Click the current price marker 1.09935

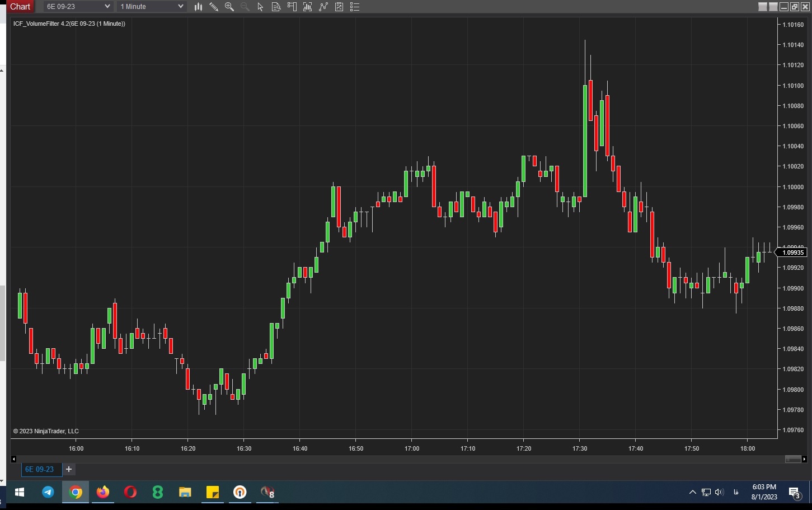(792, 252)
